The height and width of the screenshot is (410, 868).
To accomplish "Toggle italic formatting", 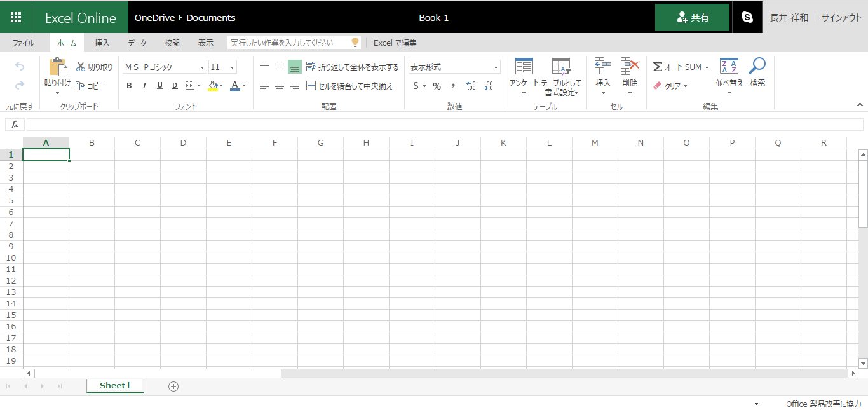I will (x=144, y=86).
